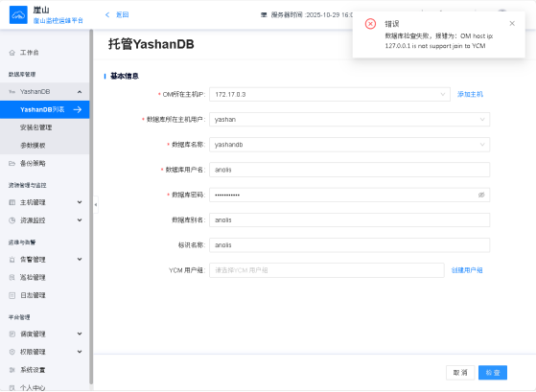The width and height of the screenshot is (536, 392).
Task: Click the 创建用户组 link
Action: point(467,270)
